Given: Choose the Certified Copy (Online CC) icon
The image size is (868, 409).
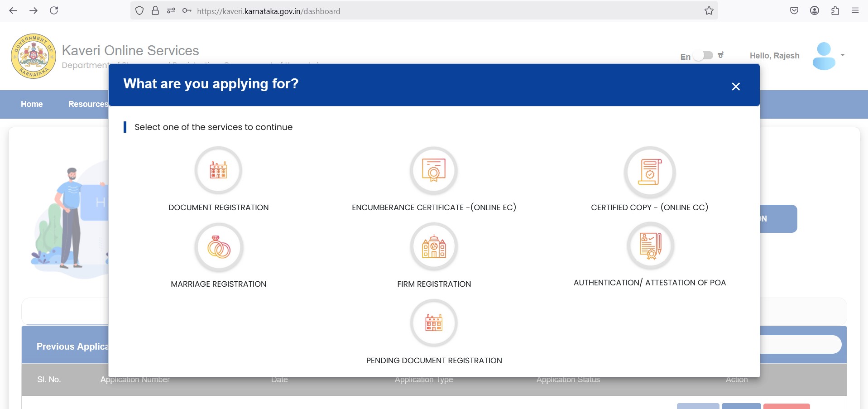Looking at the screenshot, I should coord(650,172).
